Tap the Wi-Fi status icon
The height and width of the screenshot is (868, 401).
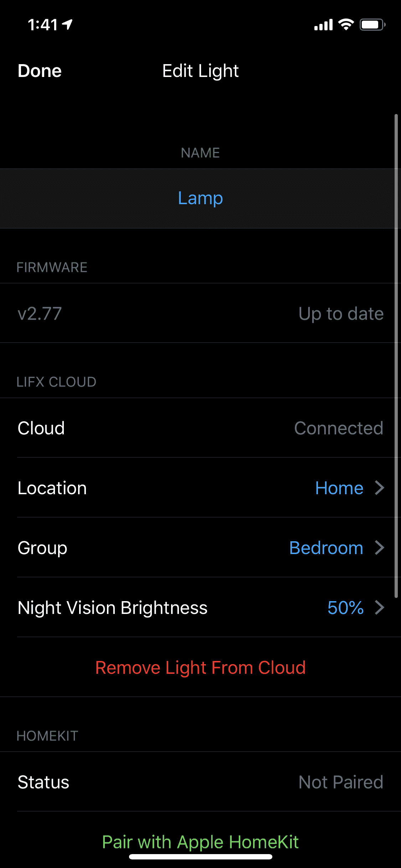click(x=346, y=25)
